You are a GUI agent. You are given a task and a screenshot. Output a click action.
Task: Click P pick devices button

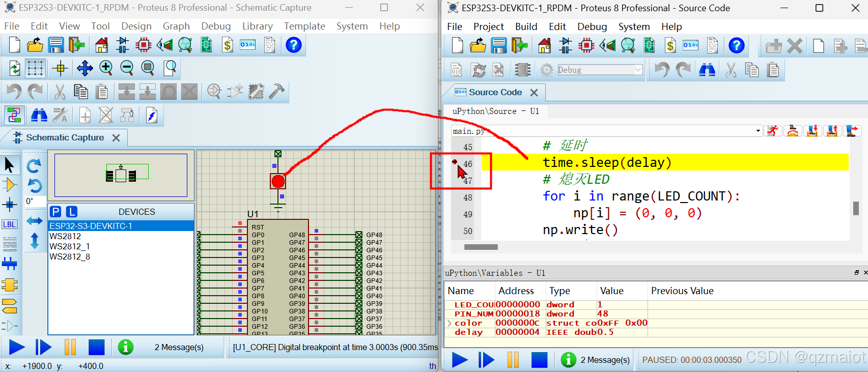[x=56, y=212]
